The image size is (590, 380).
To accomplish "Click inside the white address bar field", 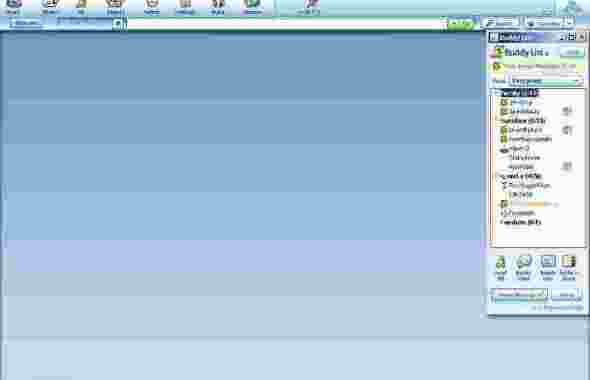I will (x=285, y=24).
